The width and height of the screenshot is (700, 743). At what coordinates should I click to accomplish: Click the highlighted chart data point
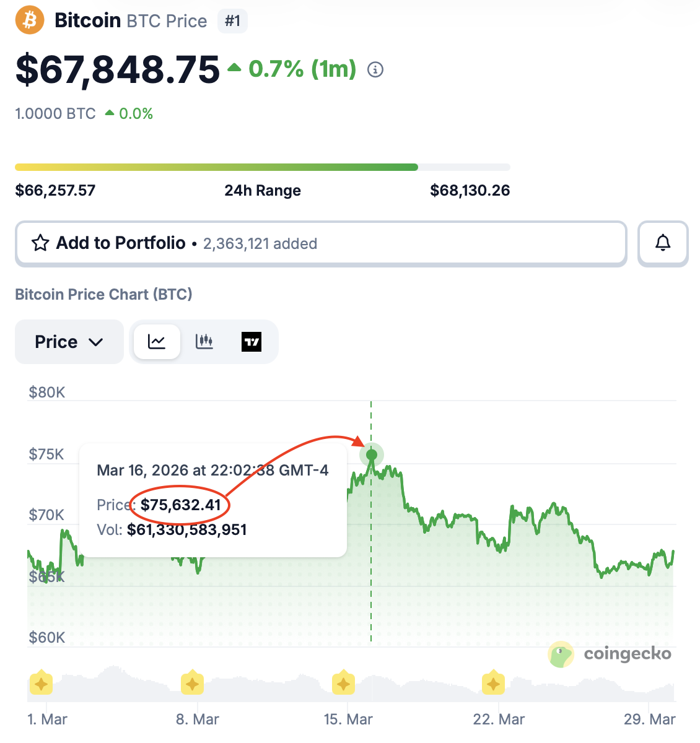point(372,455)
